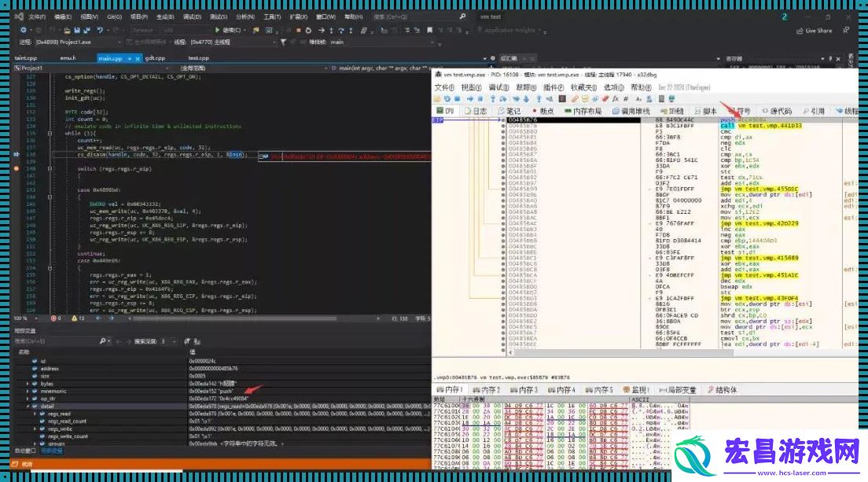
Task: Click the thread filter funnel icon
Action: tap(283, 42)
